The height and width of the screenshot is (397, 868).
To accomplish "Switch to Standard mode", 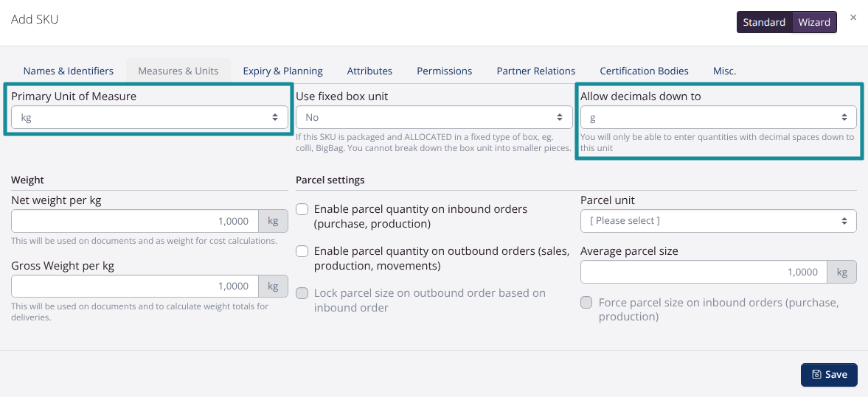I will click(764, 22).
